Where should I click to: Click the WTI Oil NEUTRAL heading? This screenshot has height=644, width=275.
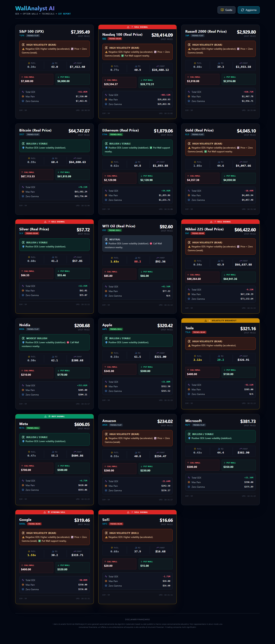[115, 240]
